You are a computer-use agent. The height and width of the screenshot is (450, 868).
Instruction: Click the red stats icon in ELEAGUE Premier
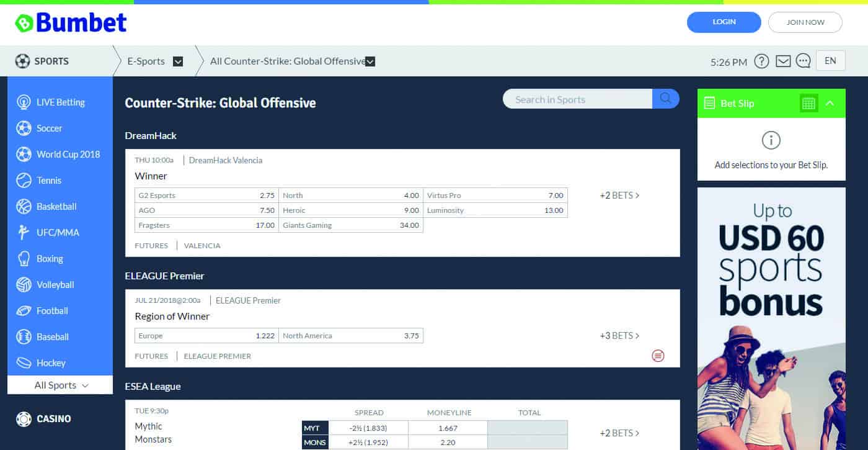(x=658, y=356)
